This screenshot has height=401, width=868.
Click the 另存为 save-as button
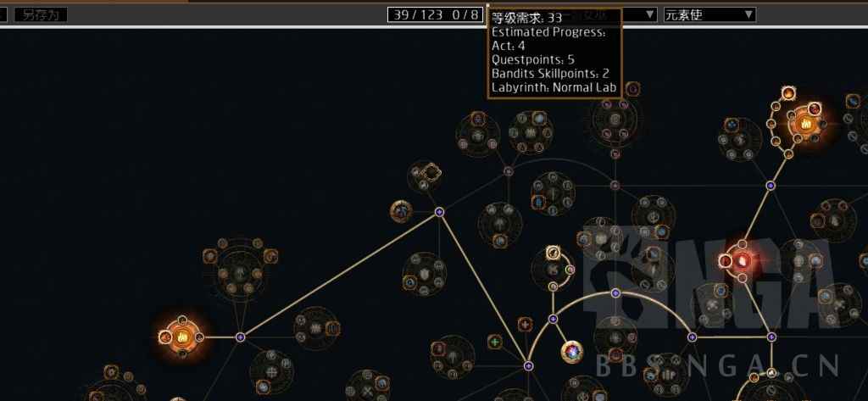click(41, 15)
